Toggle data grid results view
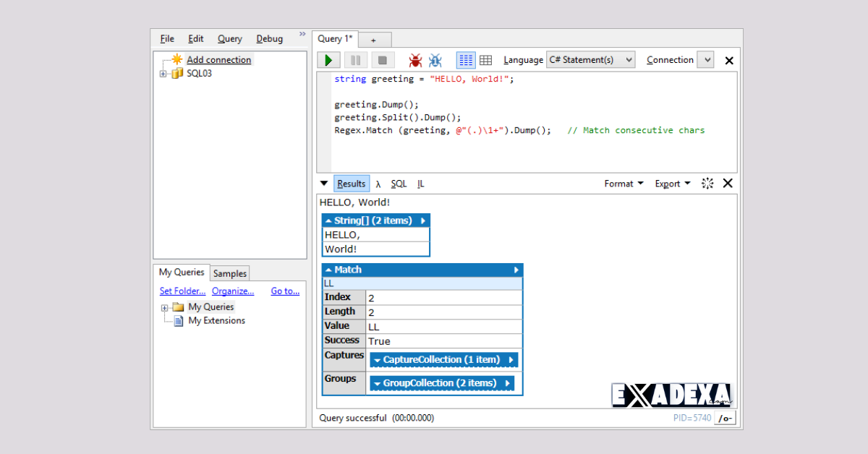Viewport: 868px width, 454px height. tap(486, 60)
